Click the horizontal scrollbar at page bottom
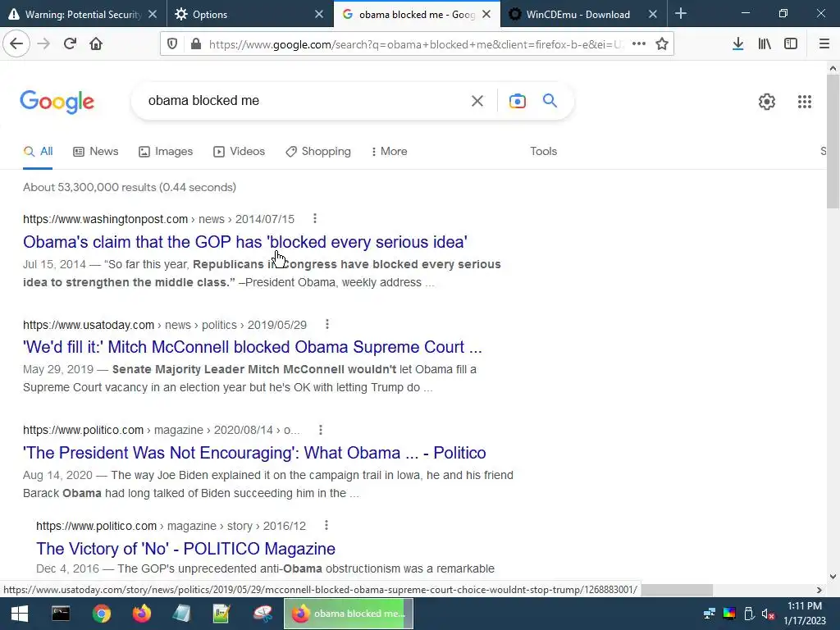The width and height of the screenshot is (840, 630). tap(677, 590)
